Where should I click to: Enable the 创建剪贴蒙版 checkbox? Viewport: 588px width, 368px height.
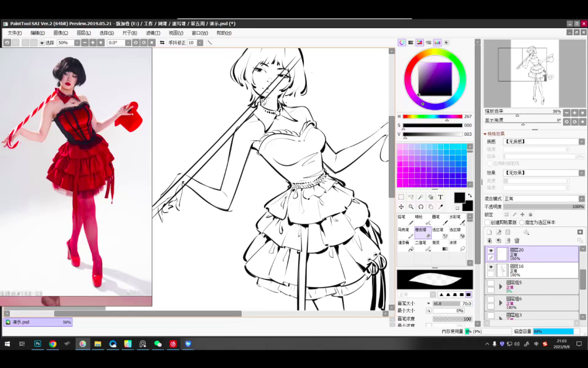point(488,223)
